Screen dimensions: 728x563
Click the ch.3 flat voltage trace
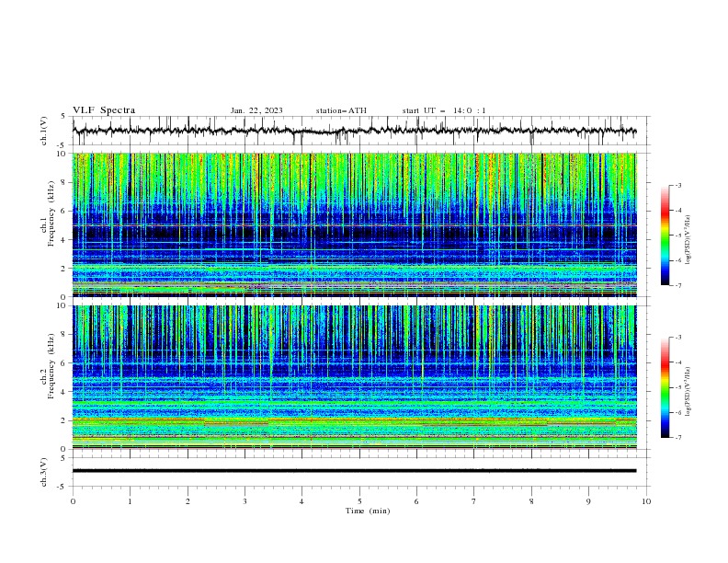(354, 471)
